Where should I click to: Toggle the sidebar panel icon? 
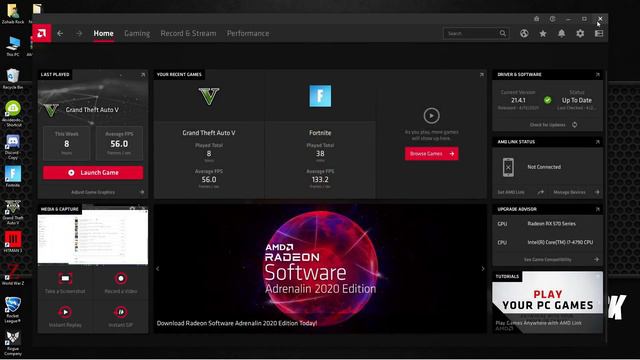click(599, 33)
